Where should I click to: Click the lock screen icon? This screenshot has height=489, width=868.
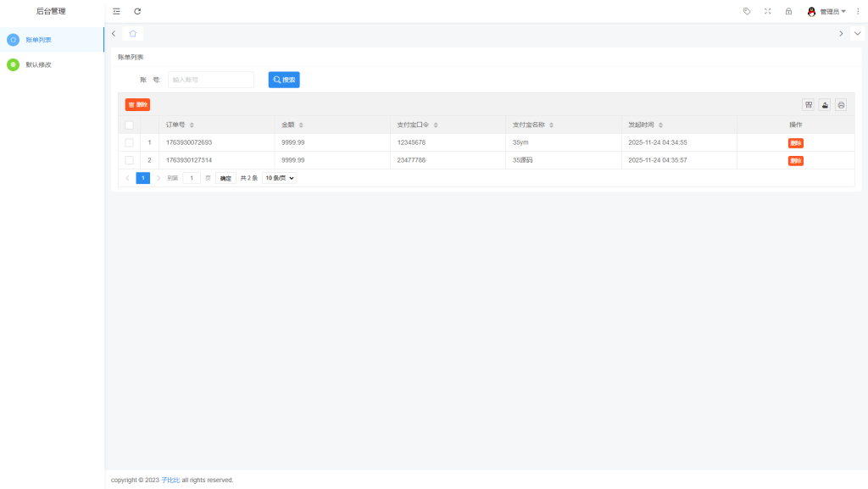pos(788,11)
